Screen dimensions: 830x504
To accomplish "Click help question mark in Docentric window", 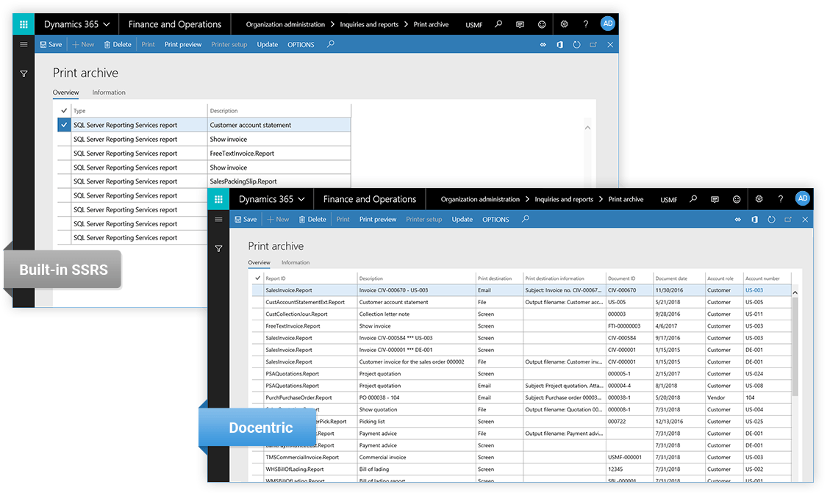I will pyautogui.click(x=780, y=199).
